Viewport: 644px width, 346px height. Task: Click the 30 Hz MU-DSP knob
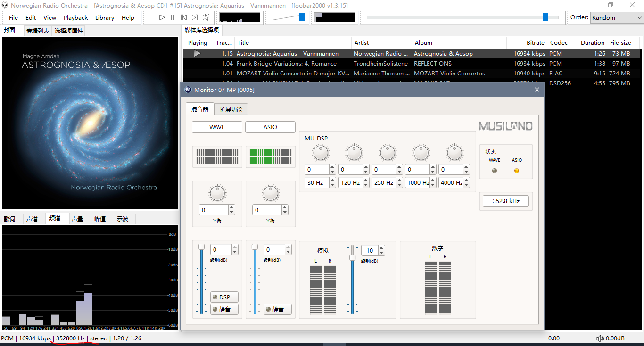[320, 153]
